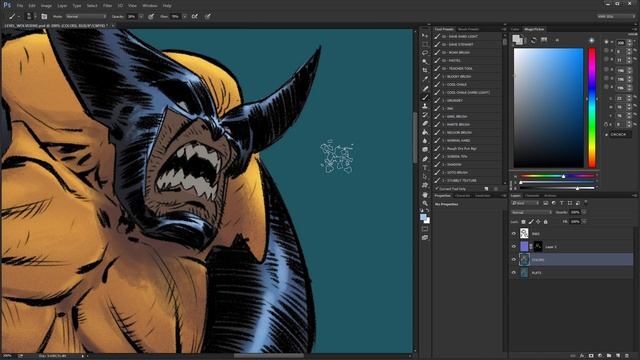Select the Healing Brush tool
Screen dimensions: 640x360
click(x=425, y=88)
